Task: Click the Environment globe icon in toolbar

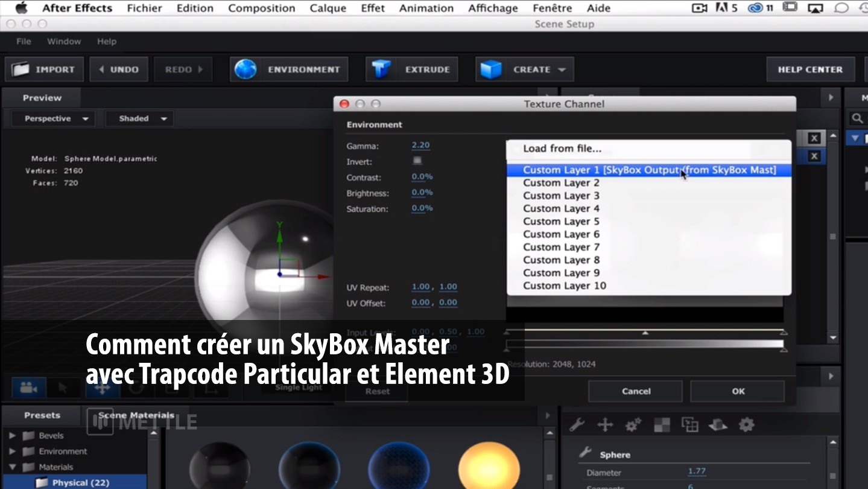Action: (246, 69)
